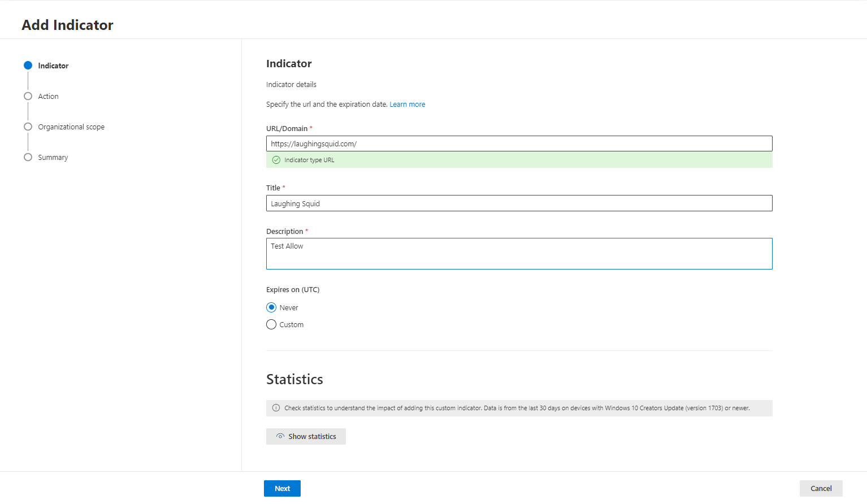Click the green checkmark validation icon

click(x=276, y=160)
